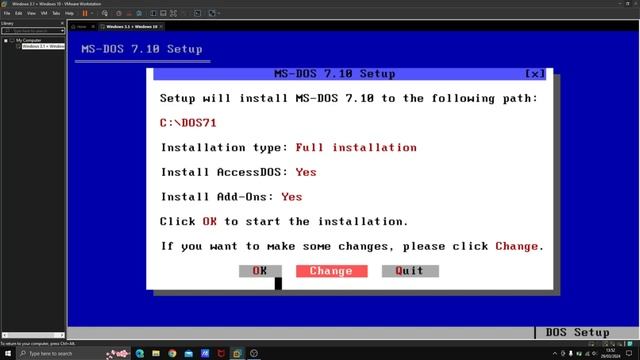Click VMware Workstation taskbar icon

click(x=237, y=353)
